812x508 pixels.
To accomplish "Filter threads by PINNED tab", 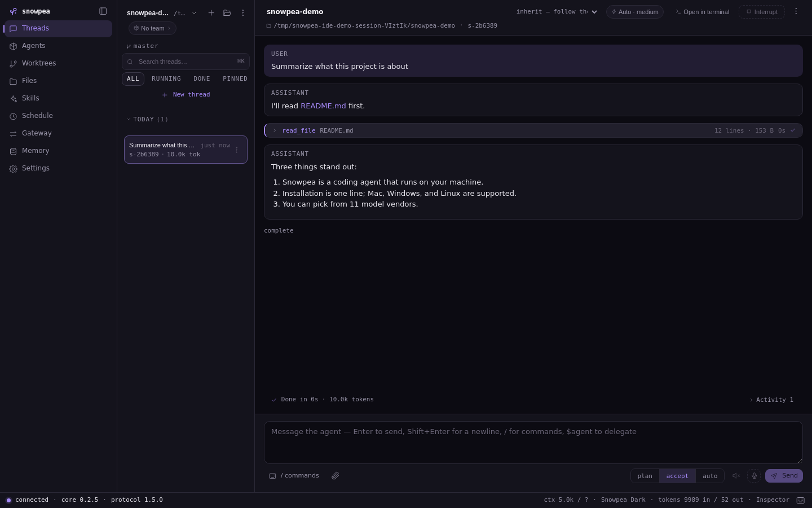I will (x=235, y=79).
